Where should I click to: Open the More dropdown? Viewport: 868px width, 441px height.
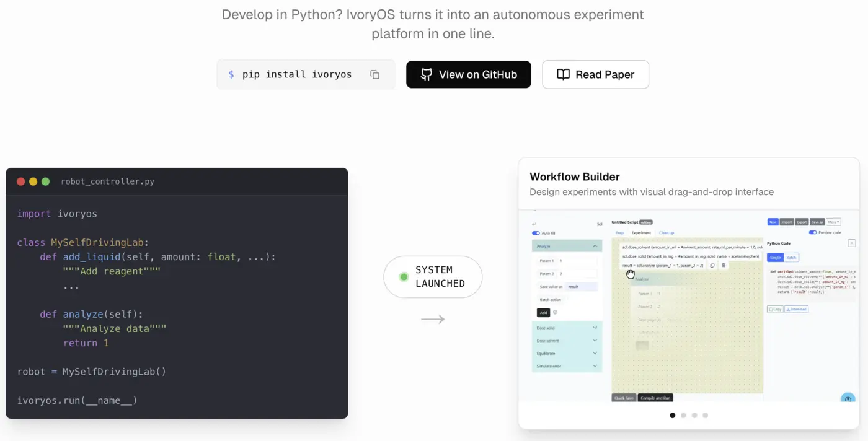pyautogui.click(x=833, y=222)
